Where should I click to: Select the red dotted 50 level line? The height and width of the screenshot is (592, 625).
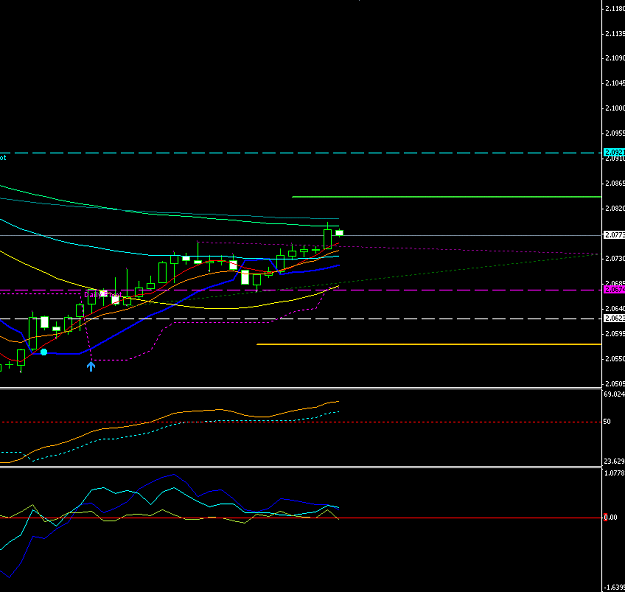[301, 422]
